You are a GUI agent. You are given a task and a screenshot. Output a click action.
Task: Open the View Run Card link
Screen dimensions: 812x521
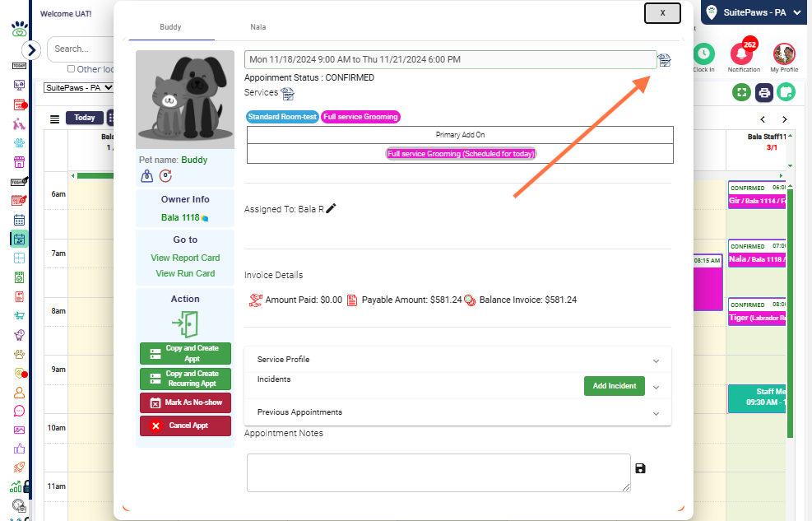185,273
